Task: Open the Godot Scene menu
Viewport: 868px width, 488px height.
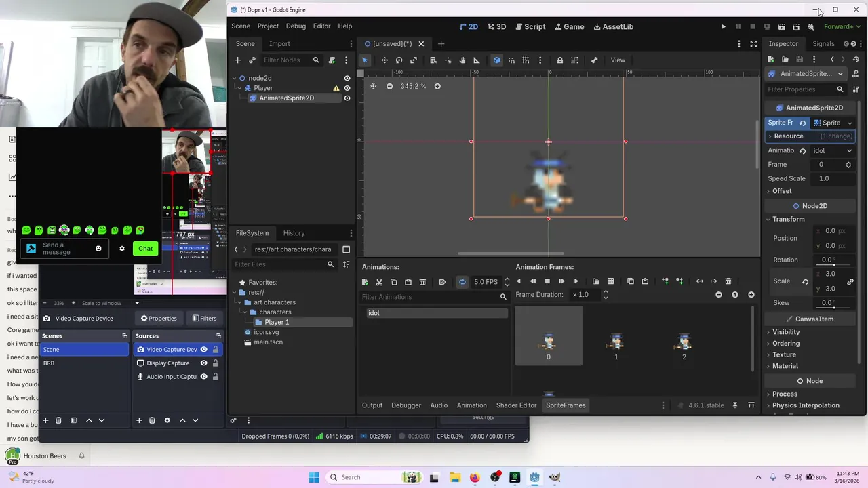Action: pyautogui.click(x=241, y=26)
